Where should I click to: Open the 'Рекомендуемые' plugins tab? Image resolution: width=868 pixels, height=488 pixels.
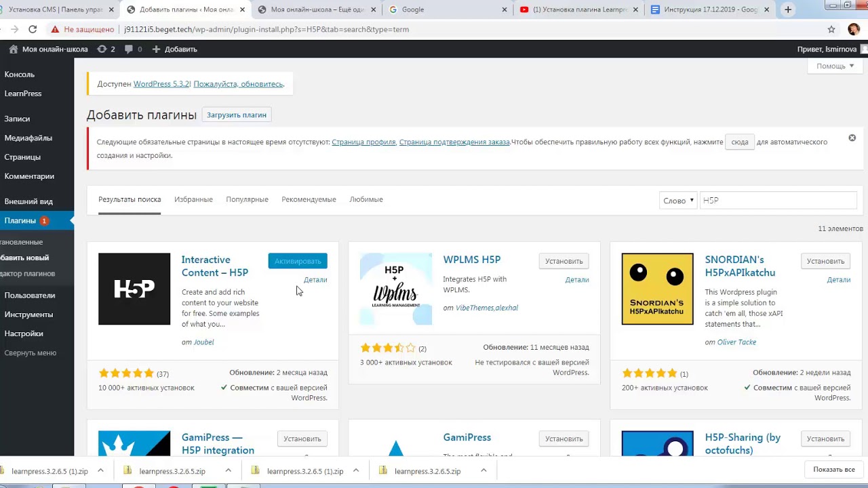coord(309,199)
